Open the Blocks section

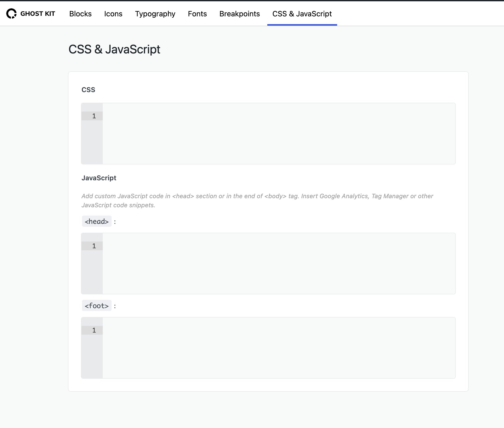click(80, 14)
